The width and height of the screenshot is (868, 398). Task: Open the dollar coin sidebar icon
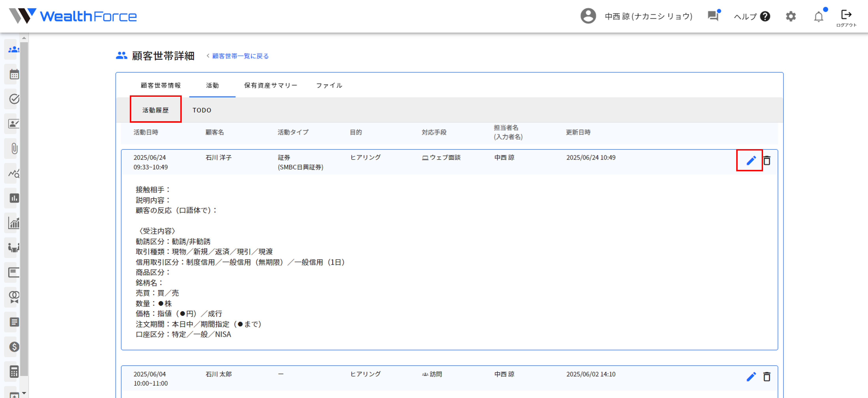[x=14, y=347]
